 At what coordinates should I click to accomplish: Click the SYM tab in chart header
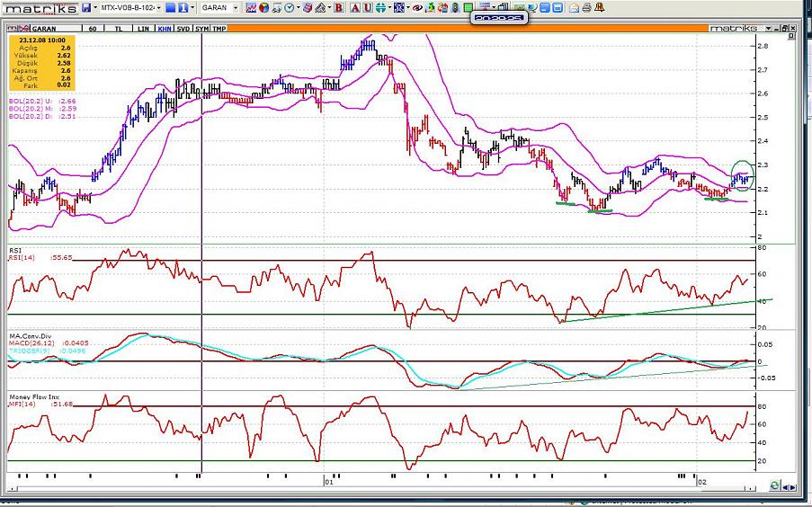pos(201,29)
